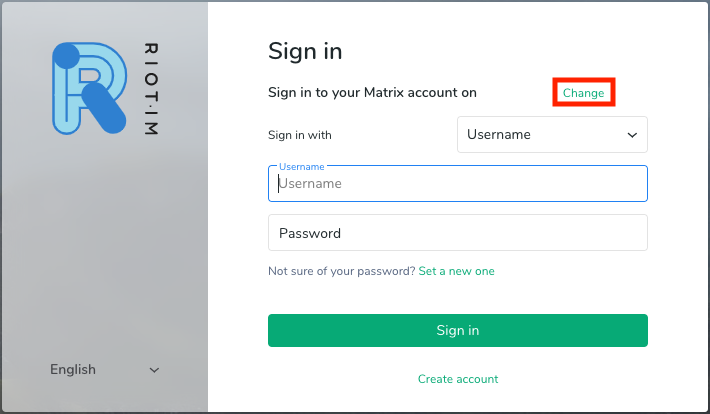Click the round dot on the logo
Viewport: 710px width, 414px height.
click(x=66, y=56)
